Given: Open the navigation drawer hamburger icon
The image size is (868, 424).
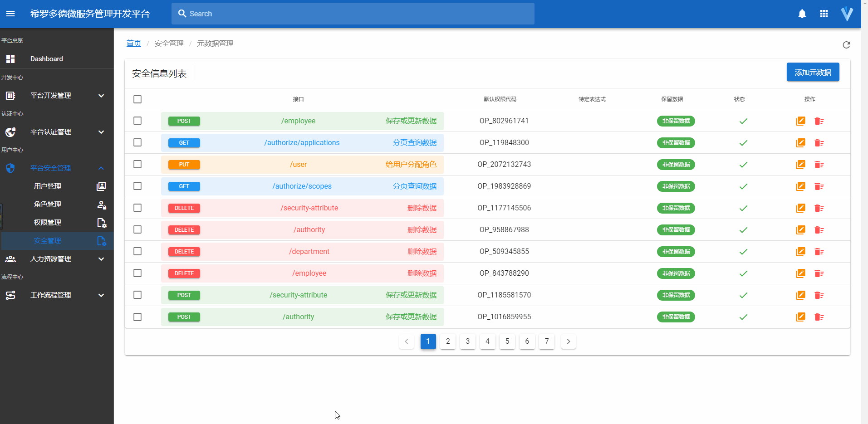Looking at the screenshot, I should (x=10, y=14).
